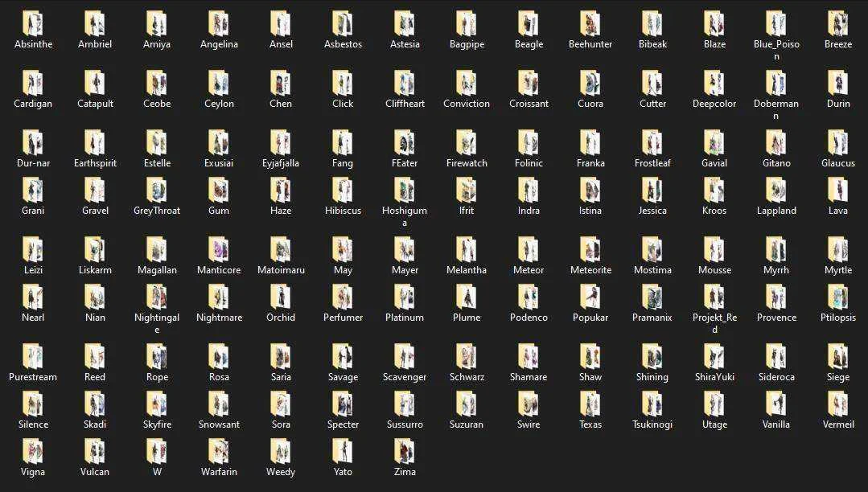The width and height of the screenshot is (868, 492).
Task: Select the Absinthe folder icon
Action: click(x=33, y=24)
